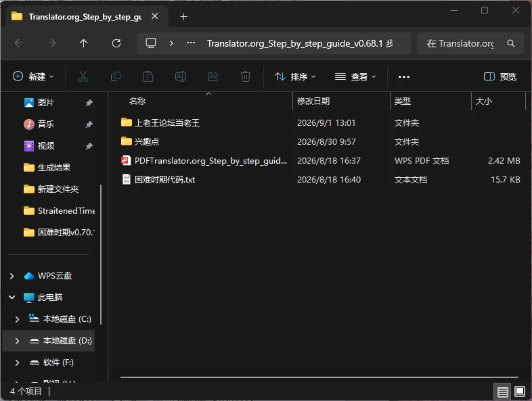
Task: Click the date 2026/9/1 13:01
Action: point(326,122)
